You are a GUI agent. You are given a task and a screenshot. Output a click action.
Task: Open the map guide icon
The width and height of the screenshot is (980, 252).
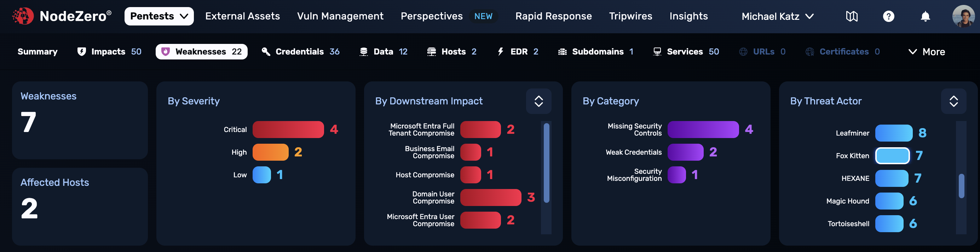pyautogui.click(x=852, y=16)
